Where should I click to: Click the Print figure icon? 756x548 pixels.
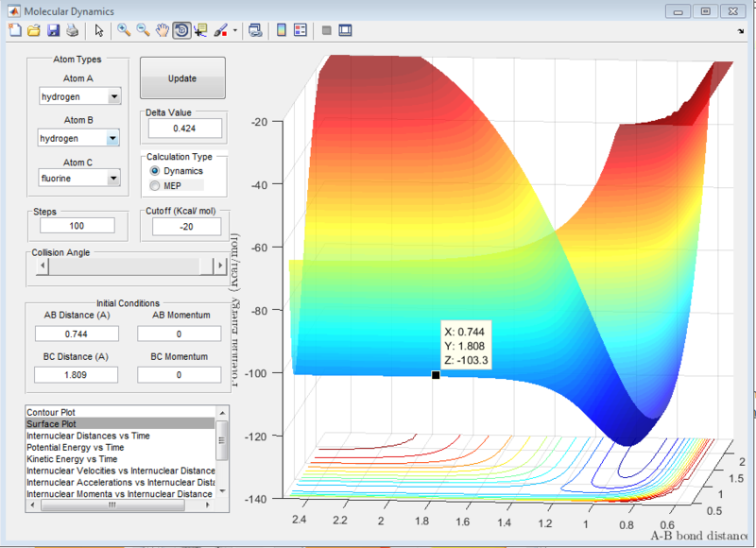73,30
